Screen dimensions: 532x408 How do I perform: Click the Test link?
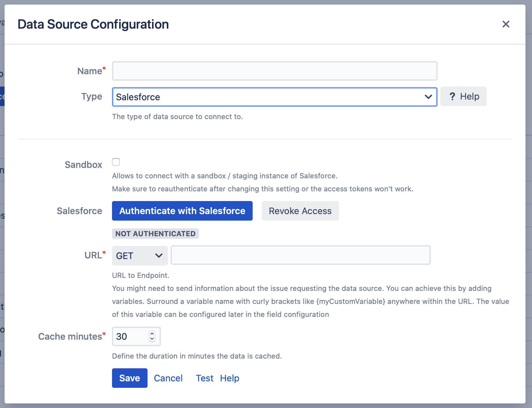coord(204,378)
